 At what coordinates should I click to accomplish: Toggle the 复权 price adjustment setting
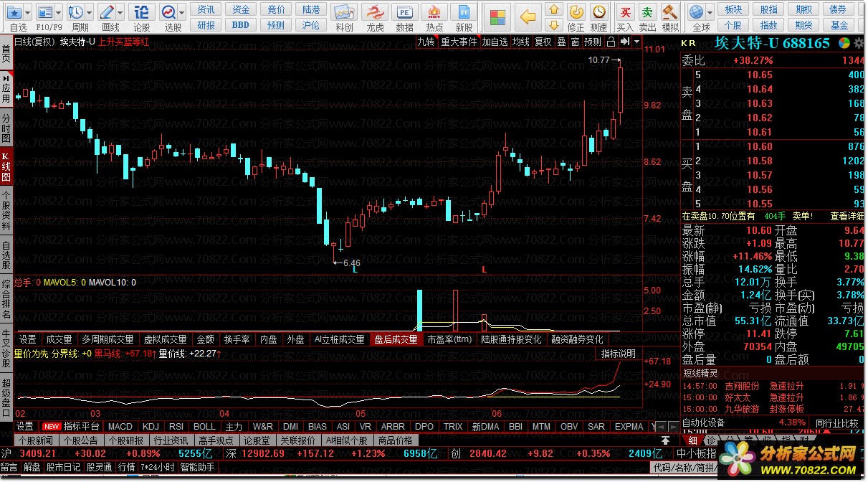[543, 42]
